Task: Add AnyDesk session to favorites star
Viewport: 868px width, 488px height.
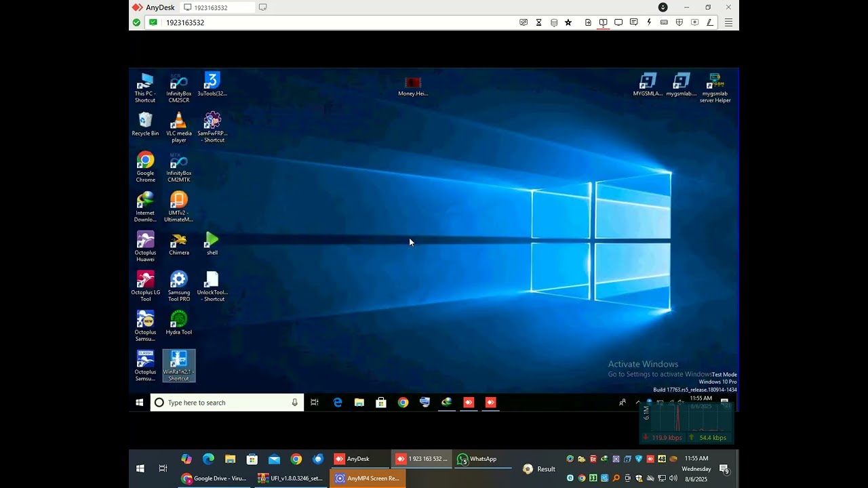Action: coord(568,22)
